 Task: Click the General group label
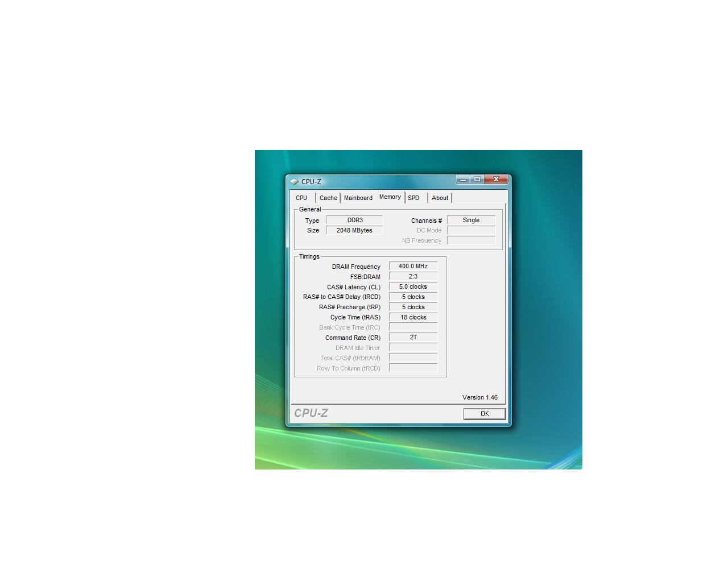click(310, 209)
